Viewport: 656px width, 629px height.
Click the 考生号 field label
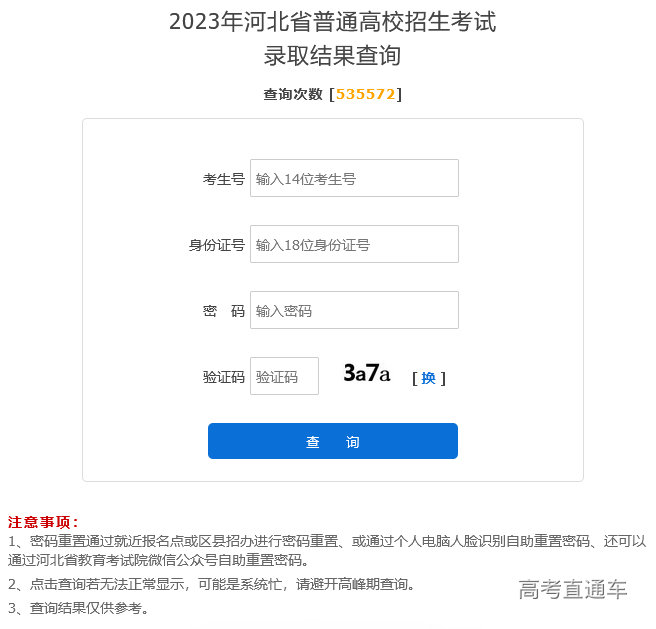click(x=224, y=180)
